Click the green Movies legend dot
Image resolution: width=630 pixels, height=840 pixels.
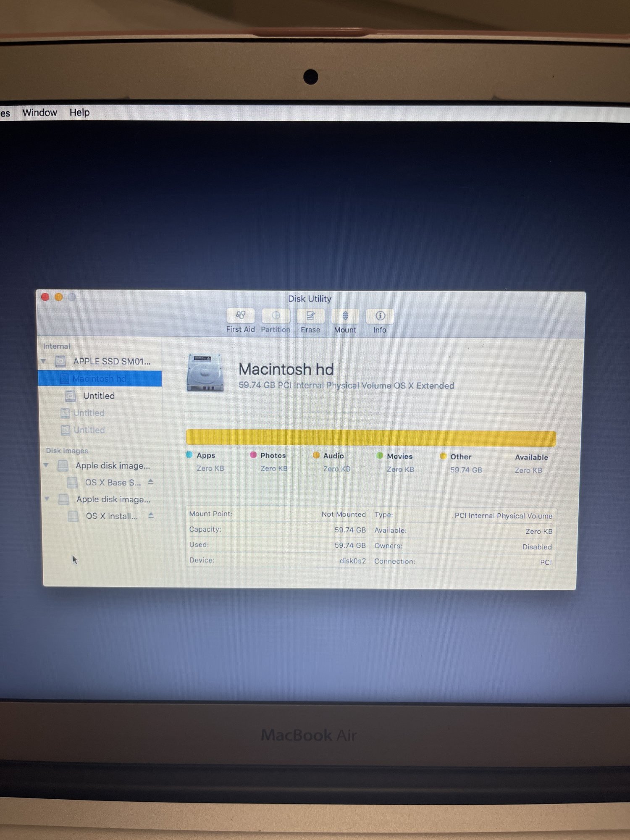(380, 456)
